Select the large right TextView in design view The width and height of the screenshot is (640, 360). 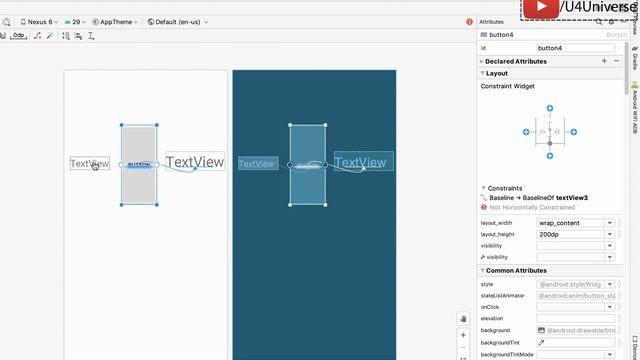click(x=195, y=162)
